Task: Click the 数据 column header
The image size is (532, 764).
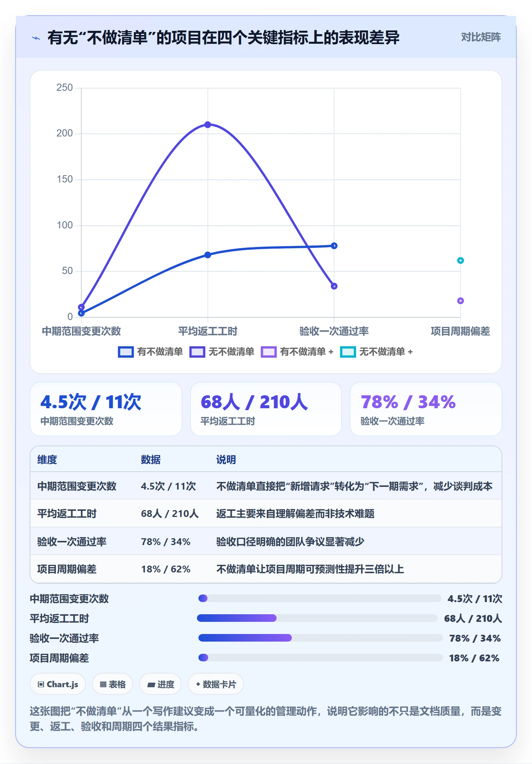Action: (151, 460)
